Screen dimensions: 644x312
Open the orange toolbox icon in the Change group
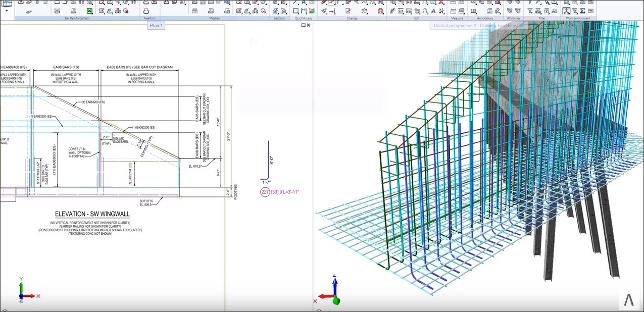pos(380,11)
